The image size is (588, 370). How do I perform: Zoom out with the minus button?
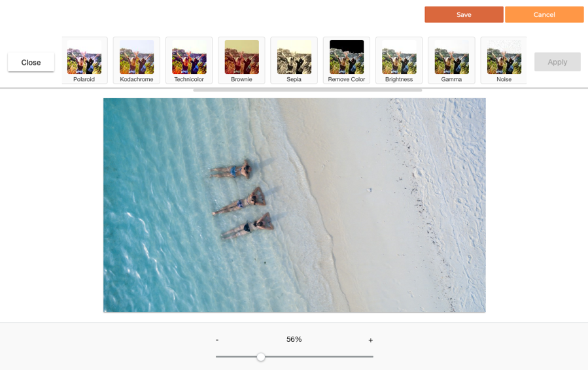[217, 340]
